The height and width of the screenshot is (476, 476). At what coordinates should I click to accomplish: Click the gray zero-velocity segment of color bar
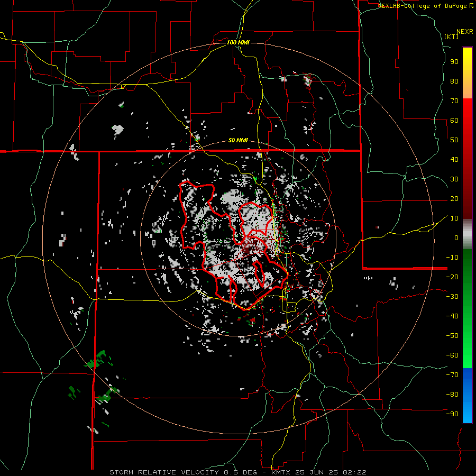tap(467, 234)
